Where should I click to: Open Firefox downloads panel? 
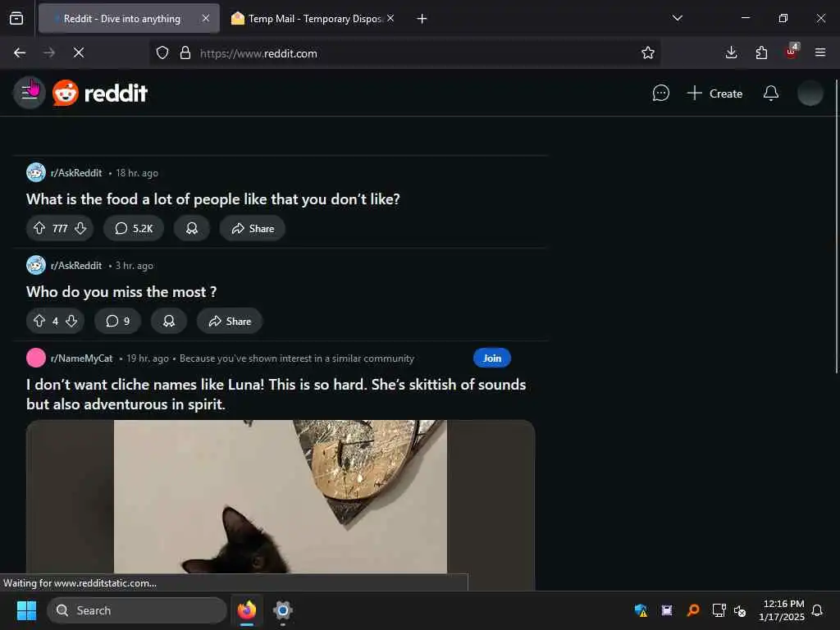[731, 52]
